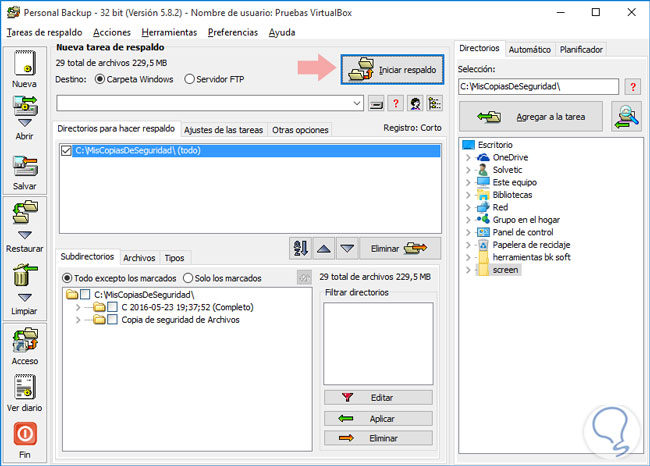
Task: Switch to the Tipos tab
Action: point(175,258)
